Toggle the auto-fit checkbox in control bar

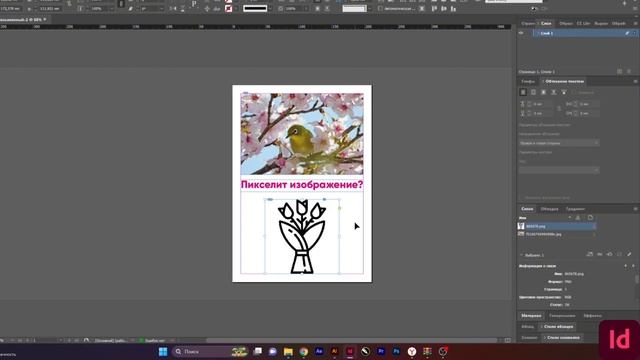pyautogui.click(x=380, y=9)
